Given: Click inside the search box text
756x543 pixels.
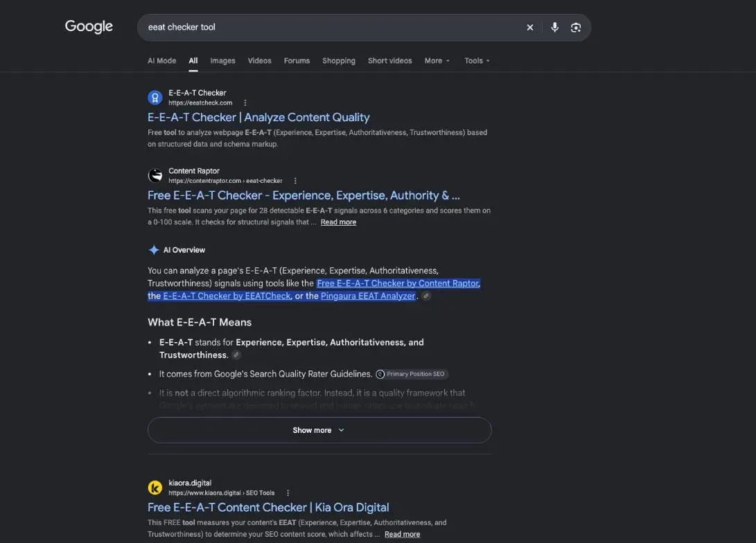Looking at the screenshot, I should point(182,28).
